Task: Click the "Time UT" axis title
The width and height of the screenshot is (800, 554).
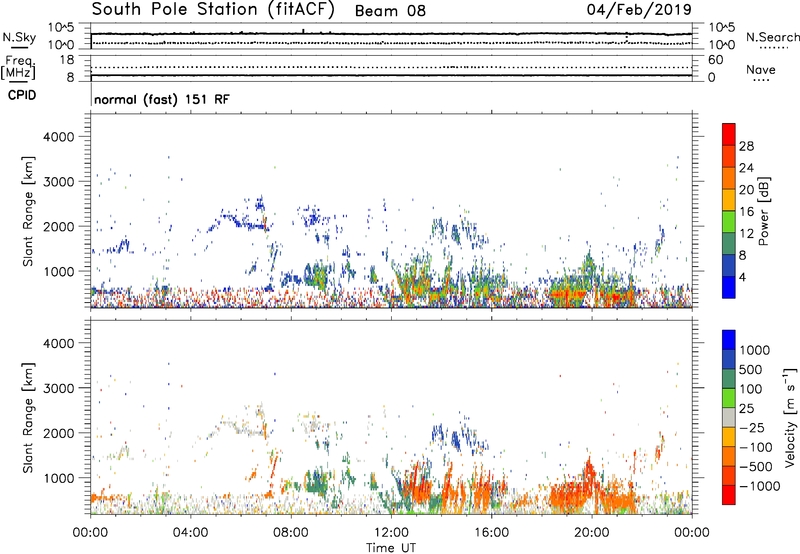Action: coord(391,547)
